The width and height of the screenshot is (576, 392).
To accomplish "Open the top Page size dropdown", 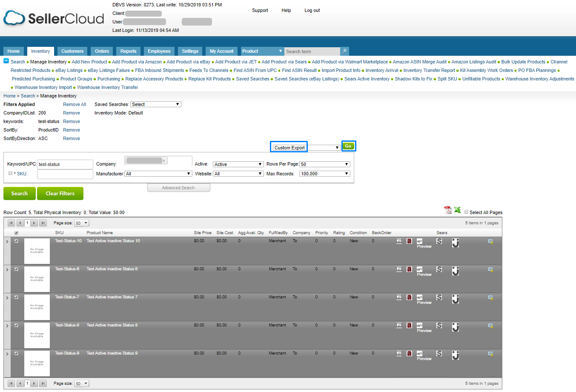I will coord(82,223).
